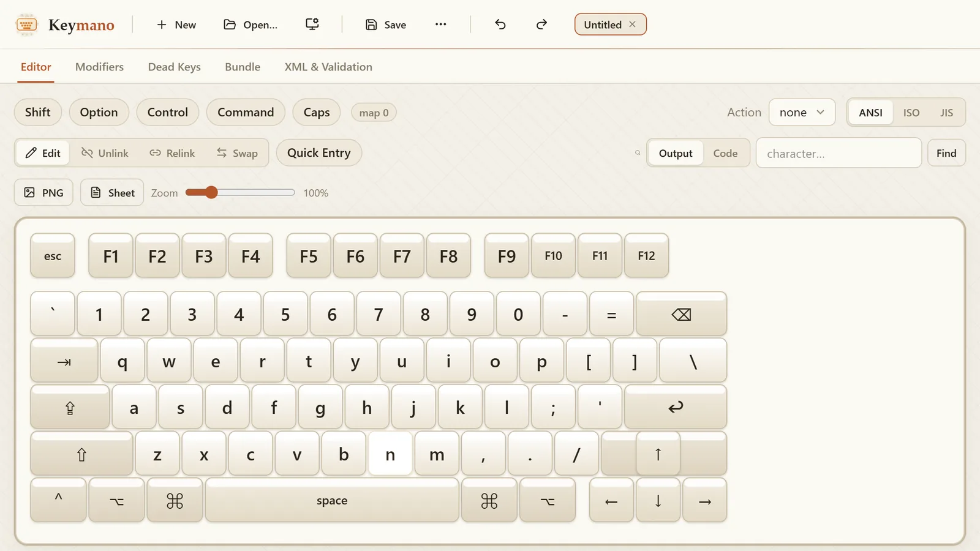Click the Find button

coord(946,153)
